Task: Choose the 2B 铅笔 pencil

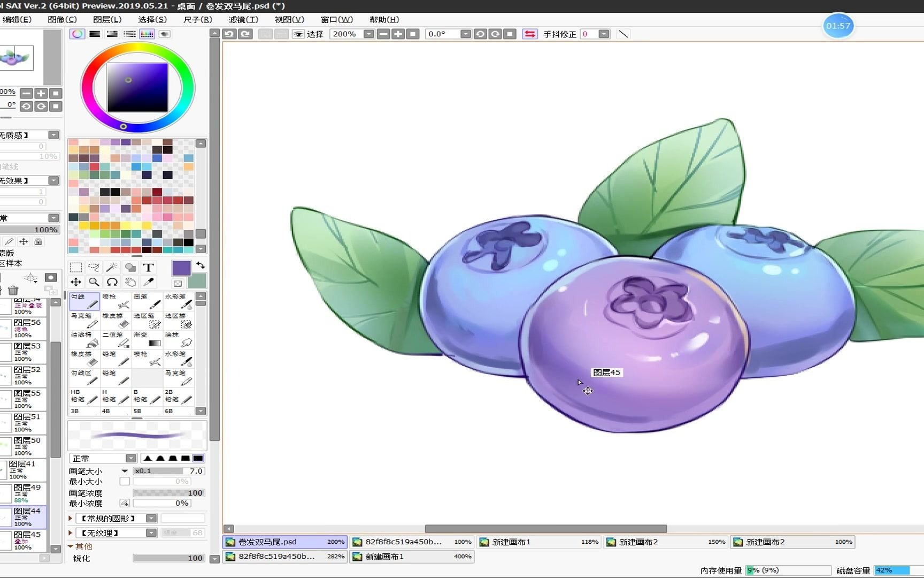Action: (x=179, y=397)
